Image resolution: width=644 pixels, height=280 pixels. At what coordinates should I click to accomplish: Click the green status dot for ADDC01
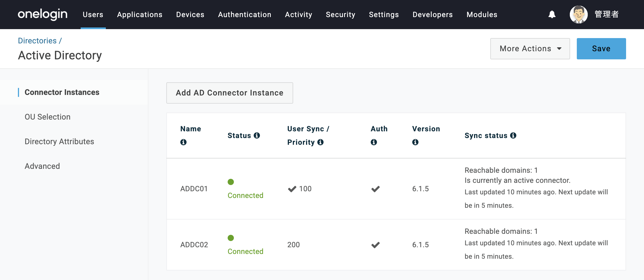click(231, 182)
